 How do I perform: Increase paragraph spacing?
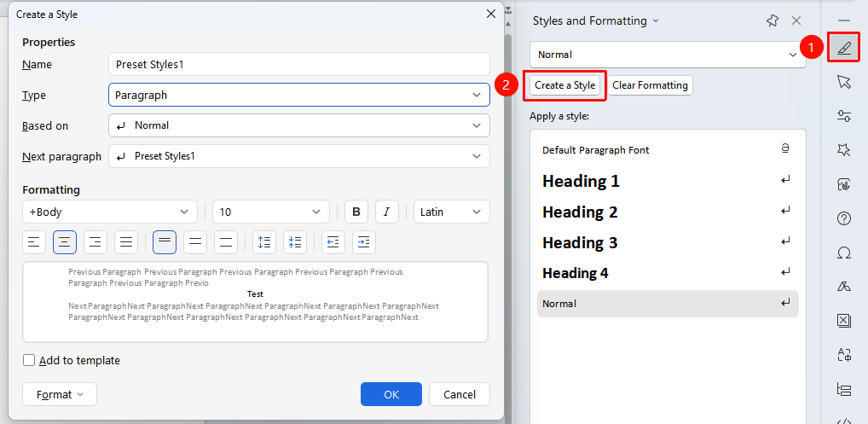[x=264, y=242]
